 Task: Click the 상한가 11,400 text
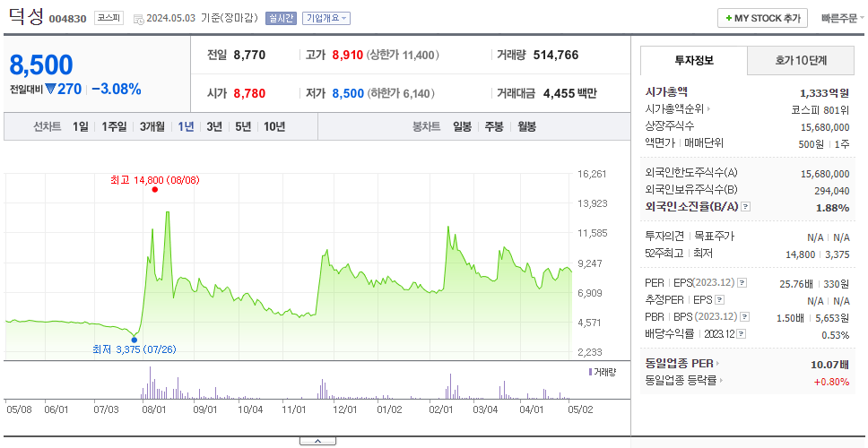click(403, 55)
